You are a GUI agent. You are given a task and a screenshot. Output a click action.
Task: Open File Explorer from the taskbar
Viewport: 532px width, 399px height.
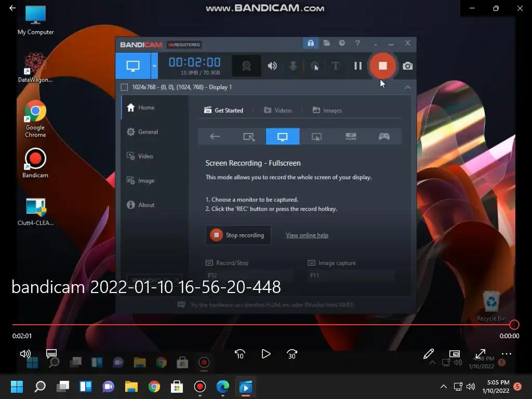(x=131, y=387)
